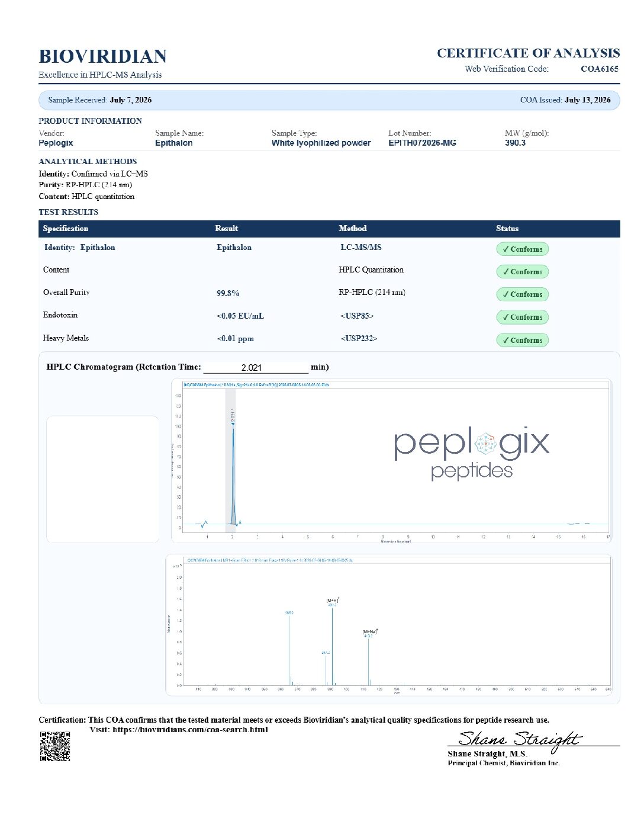The width and height of the screenshot is (644, 834).
Task: Click the sample type 'White lyophilized powder'
Action: pos(321,143)
